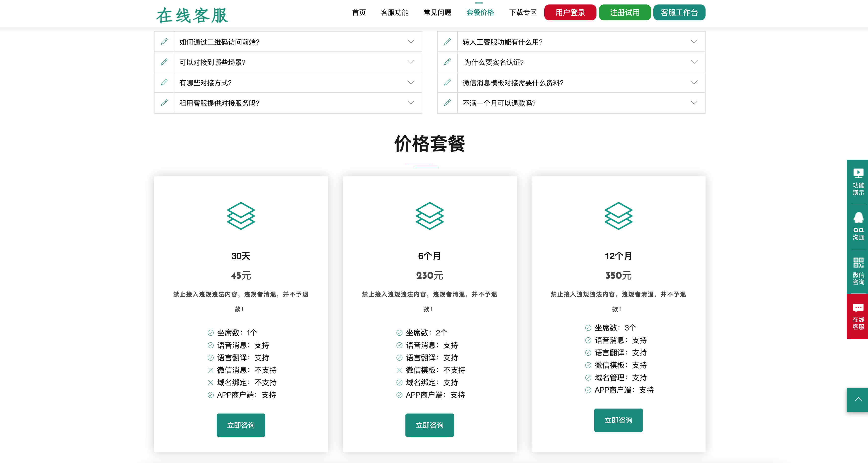Viewport: 868px width, 463px height.
Task: Click check icon beside 微信模板：支持
Action: [588, 365]
